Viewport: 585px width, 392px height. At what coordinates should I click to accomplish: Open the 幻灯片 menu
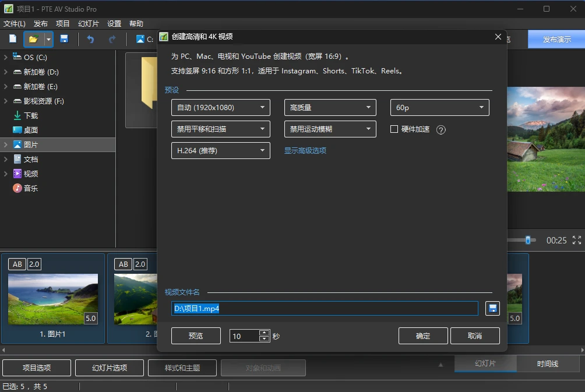coord(89,23)
